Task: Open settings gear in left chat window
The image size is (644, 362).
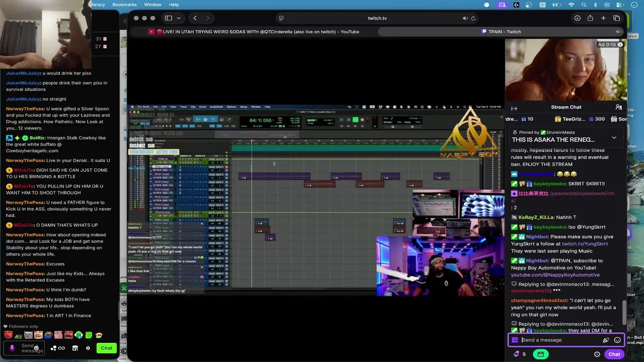Action: coord(88,348)
